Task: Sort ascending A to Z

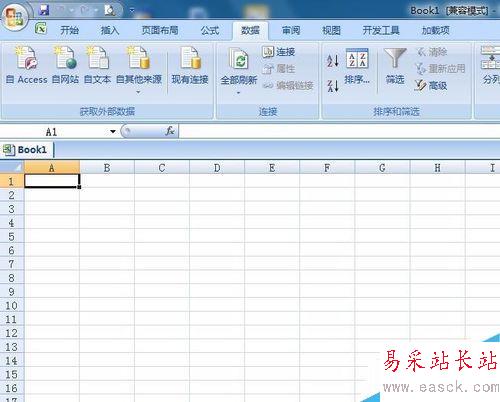Action: [x=333, y=60]
